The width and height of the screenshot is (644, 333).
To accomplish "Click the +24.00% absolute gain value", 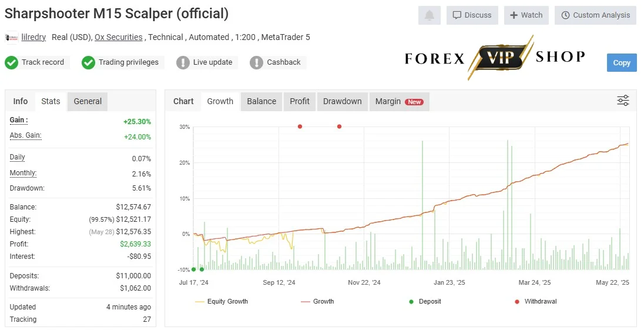I will coord(137,137).
